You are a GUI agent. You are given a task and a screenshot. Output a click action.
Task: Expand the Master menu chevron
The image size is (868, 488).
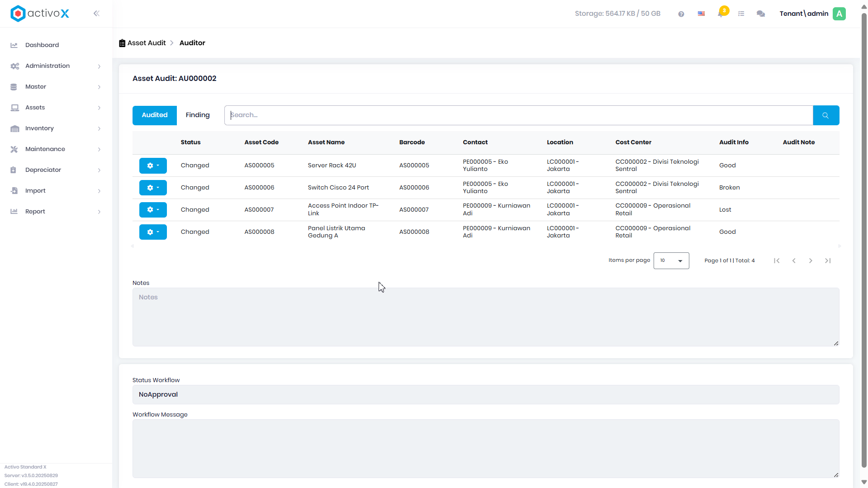click(x=99, y=87)
